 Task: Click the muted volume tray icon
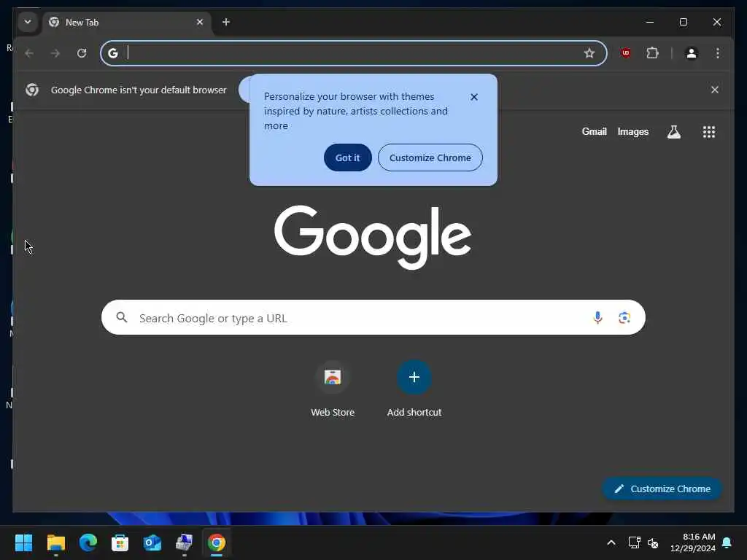pyautogui.click(x=653, y=542)
